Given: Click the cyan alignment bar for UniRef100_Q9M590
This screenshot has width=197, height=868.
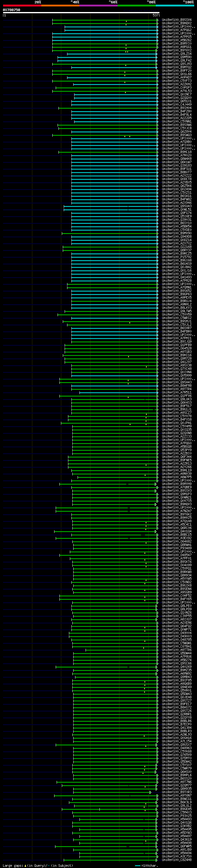Looking at the screenshot, I should pos(108,57).
